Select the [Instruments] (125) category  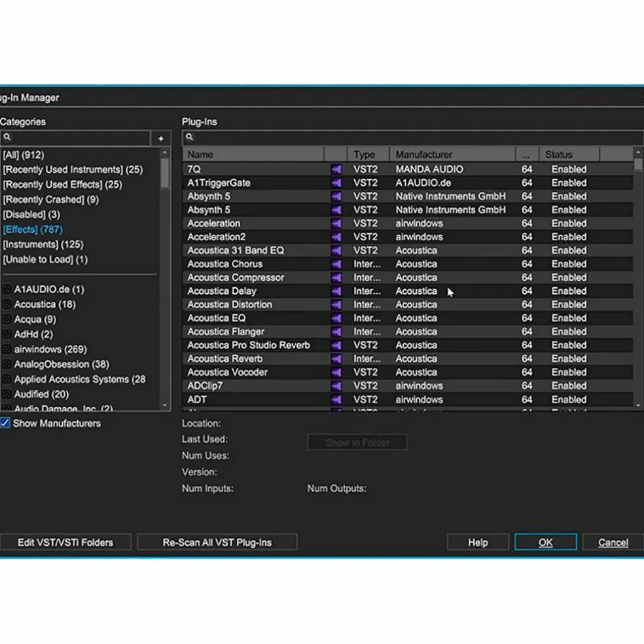[43, 244]
